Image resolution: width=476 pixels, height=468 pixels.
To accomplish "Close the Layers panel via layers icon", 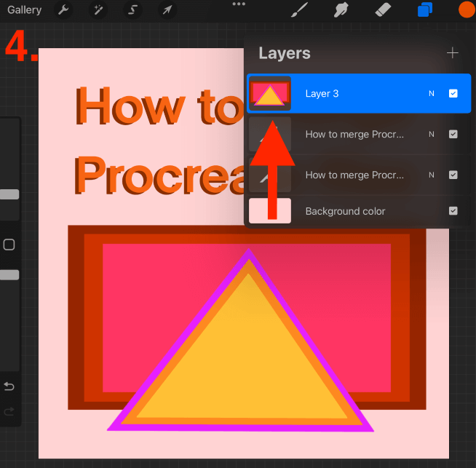I will coord(425,9).
